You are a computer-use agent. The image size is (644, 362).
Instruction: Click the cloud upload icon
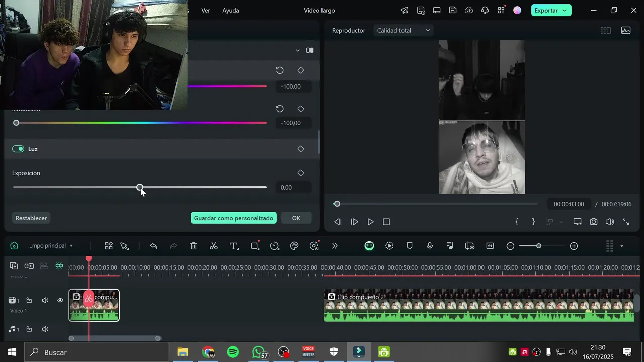click(469, 10)
